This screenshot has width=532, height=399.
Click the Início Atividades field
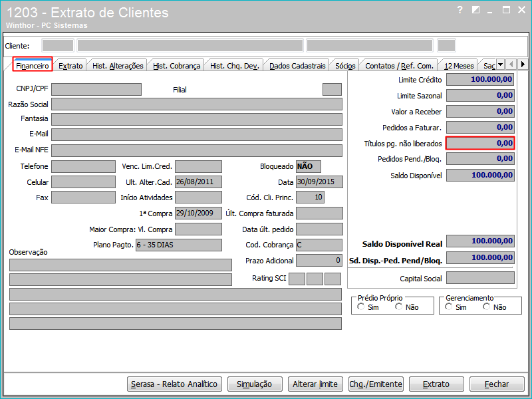pos(198,197)
